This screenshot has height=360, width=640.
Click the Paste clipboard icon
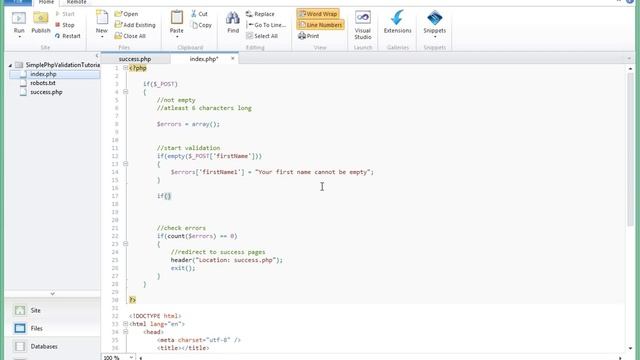[x=177, y=18]
